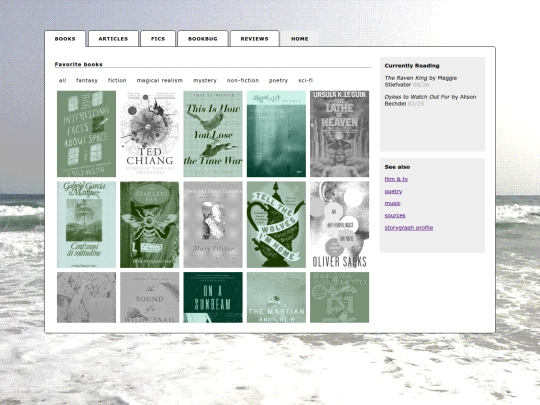Open the film & tv link
The height and width of the screenshot is (405, 540).
(x=396, y=179)
